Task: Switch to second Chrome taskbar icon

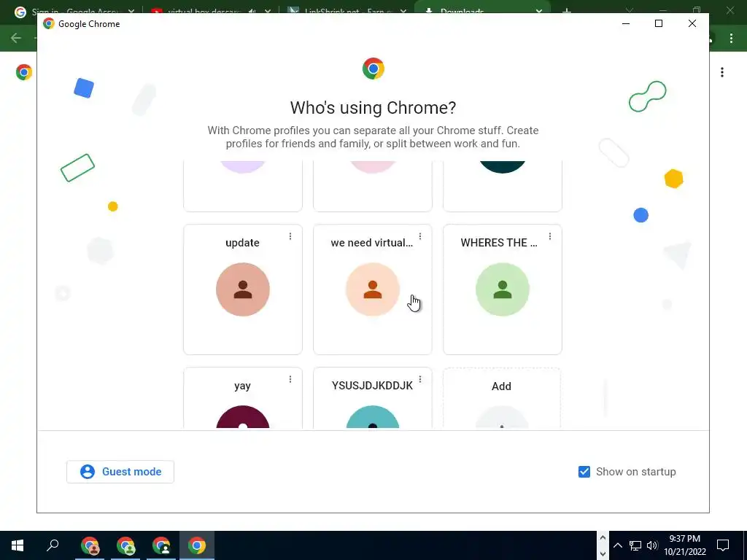Action: pyautogui.click(x=125, y=545)
